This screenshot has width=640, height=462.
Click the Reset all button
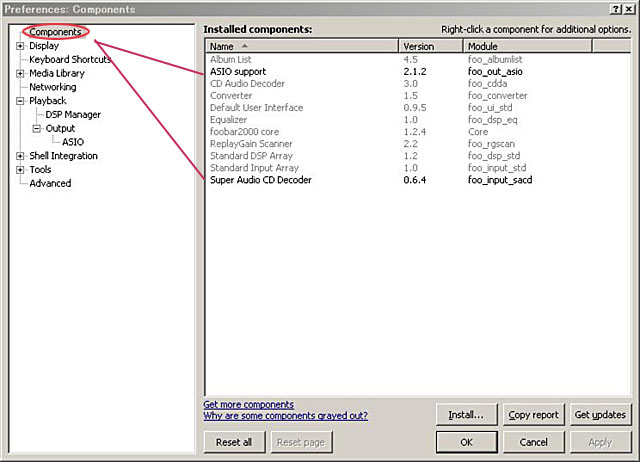pyautogui.click(x=234, y=442)
